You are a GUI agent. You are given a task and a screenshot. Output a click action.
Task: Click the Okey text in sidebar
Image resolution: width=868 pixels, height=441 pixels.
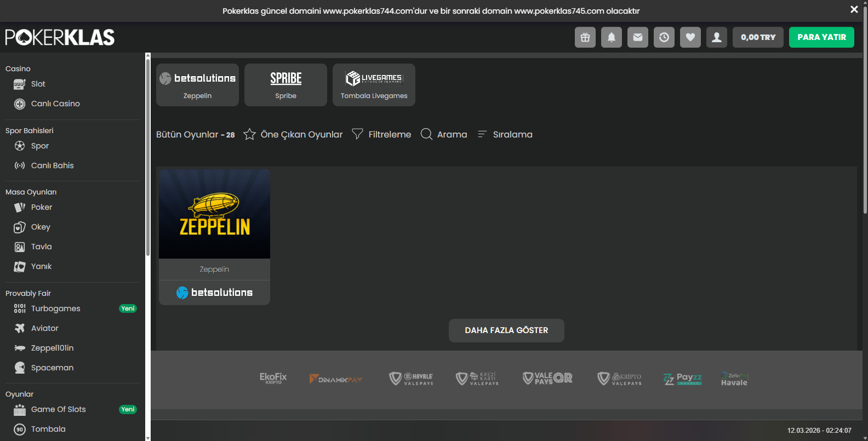click(x=41, y=227)
